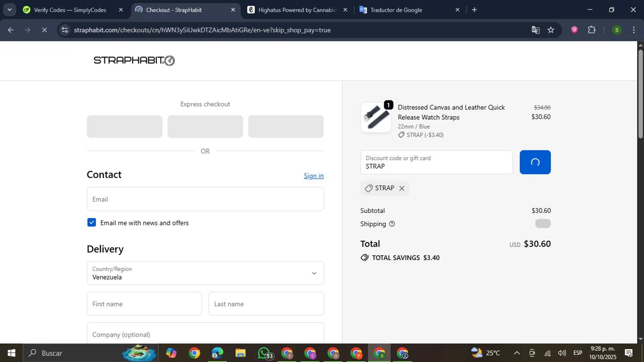The image size is (644, 362).
Task: Close the Traductor de Google tab
Action: 458,10
